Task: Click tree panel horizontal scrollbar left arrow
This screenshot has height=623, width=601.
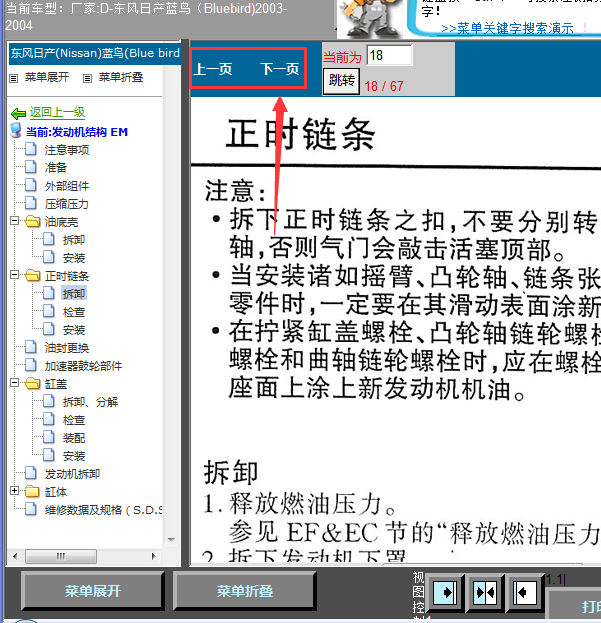Action: (15, 556)
